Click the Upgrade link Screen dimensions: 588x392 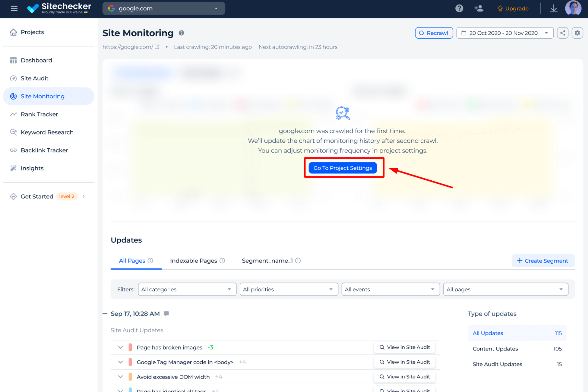click(513, 9)
